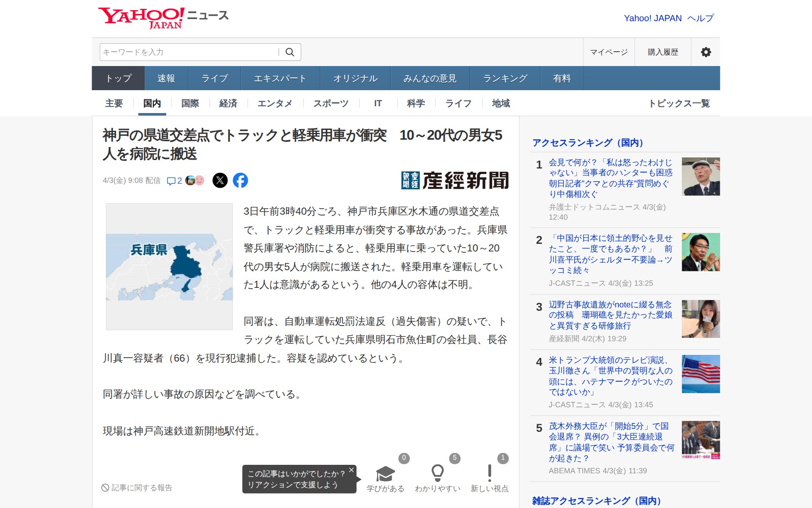The width and height of the screenshot is (812, 508).
Task: Open the ranking item 4 flag thumbnail
Action: tap(700, 374)
